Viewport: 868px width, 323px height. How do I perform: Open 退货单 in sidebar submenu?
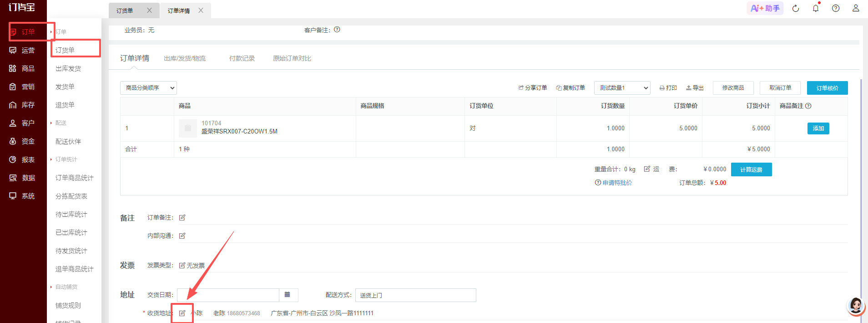pyautogui.click(x=65, y=105)
